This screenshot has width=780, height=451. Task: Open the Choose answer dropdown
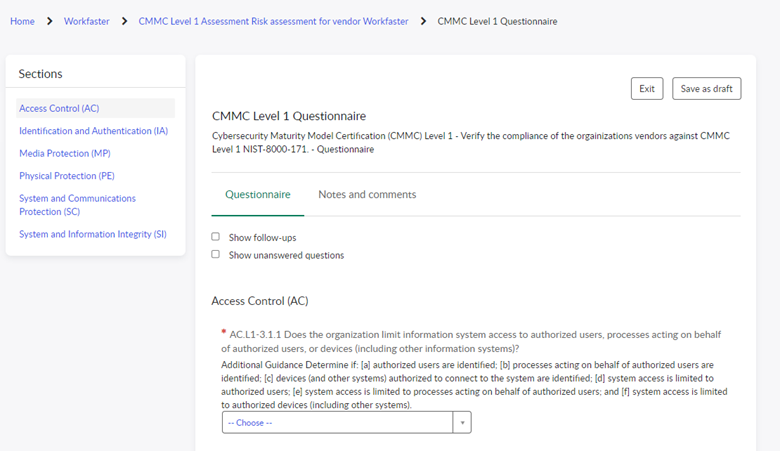click(337, 422)
